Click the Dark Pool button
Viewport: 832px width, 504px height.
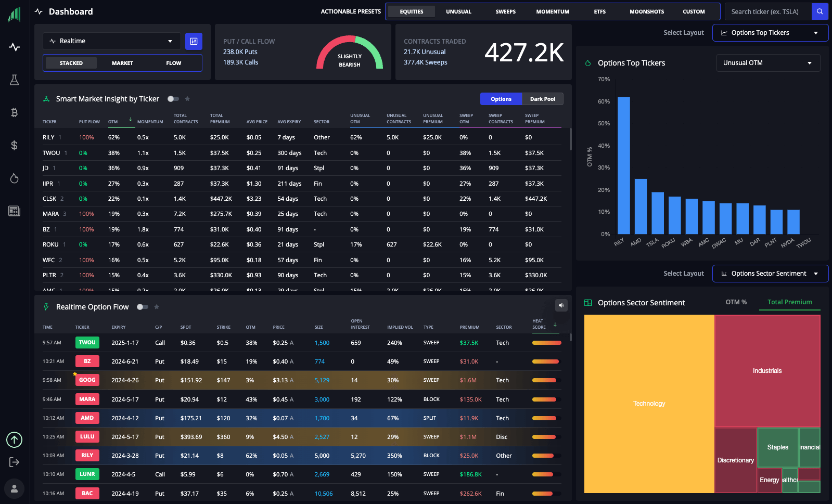[x=542, y=99]
